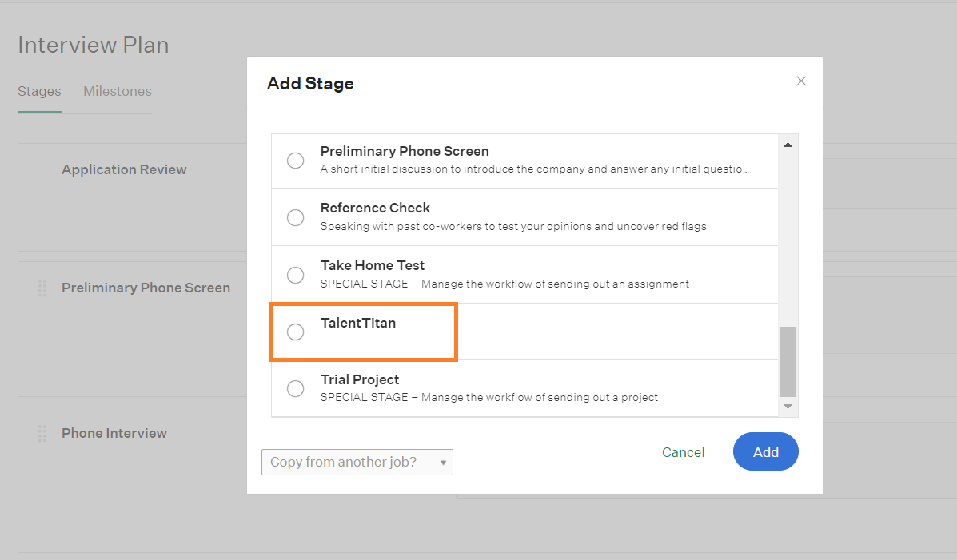Image resolution: width=957 pixels, height=560 pixels.
Task: Click the dropdown arrow on job copy selector
Action: 443,463
